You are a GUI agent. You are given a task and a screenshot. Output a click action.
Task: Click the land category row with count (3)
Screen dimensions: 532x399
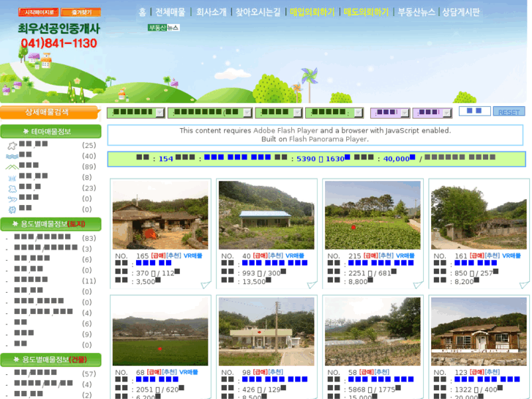click(51, 249)
